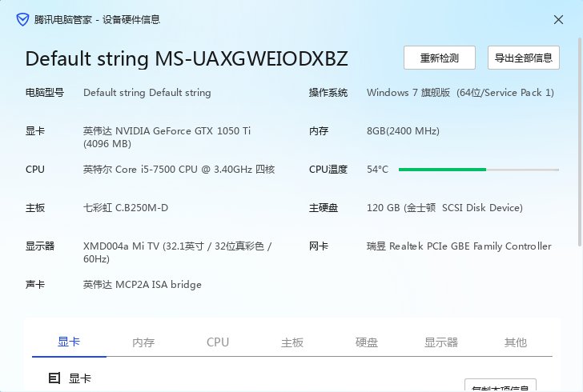
Task: Click the title Default string MS-UAXGWEIODXBZ
Action: (x=187, y=58)
